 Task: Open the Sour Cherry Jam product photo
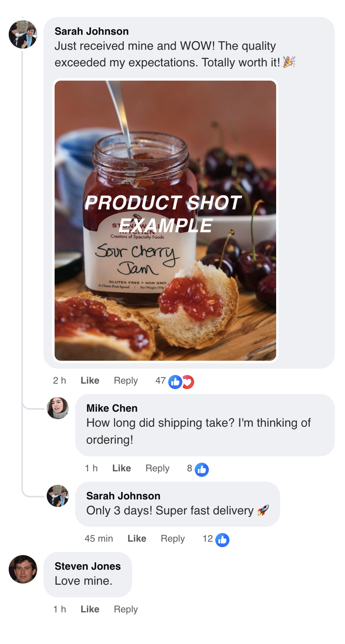[x=165, y=220]
